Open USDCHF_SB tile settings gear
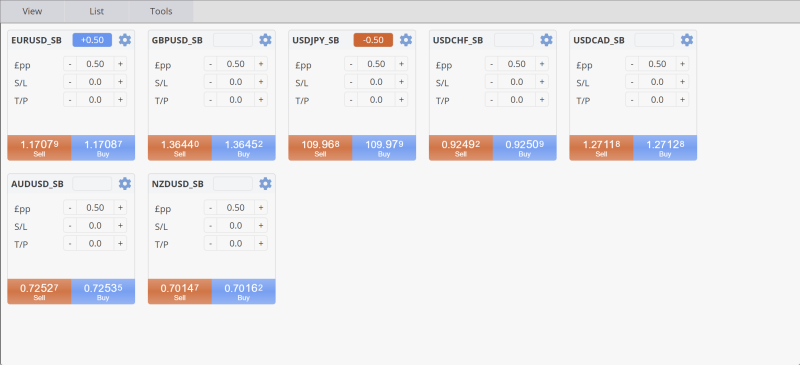Image resolution: width=800 pixels, height=365 pixels. (546, 40)
